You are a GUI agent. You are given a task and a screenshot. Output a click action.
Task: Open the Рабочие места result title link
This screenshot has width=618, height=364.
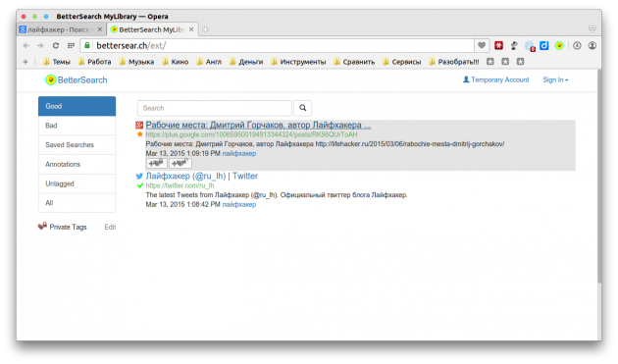(x=258, y=125)
